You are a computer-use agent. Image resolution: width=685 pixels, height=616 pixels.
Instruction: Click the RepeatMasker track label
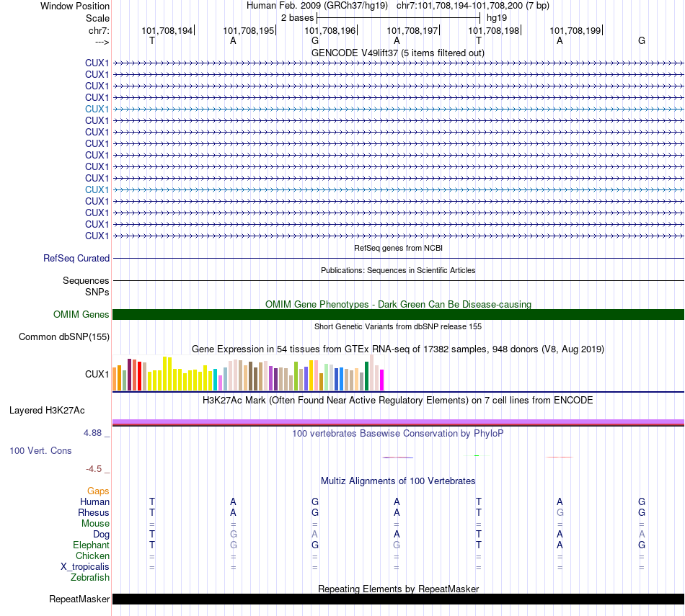[x=79, y=599]
